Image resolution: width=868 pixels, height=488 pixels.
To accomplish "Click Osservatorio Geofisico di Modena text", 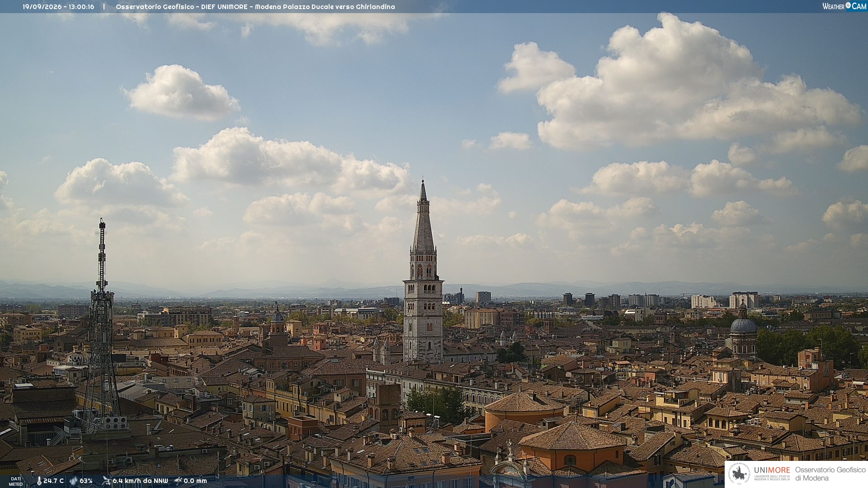I will (x=830, y=474).
